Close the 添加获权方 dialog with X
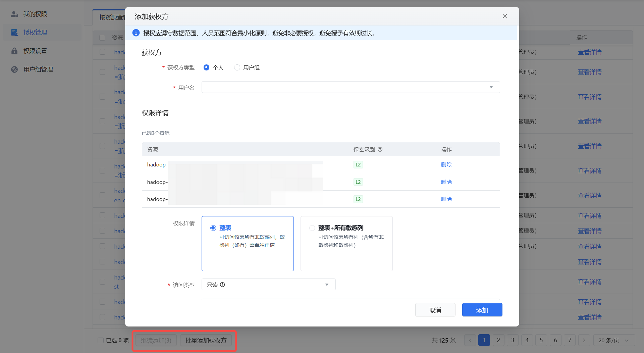644x353 pixels. (x=504, y=16)
